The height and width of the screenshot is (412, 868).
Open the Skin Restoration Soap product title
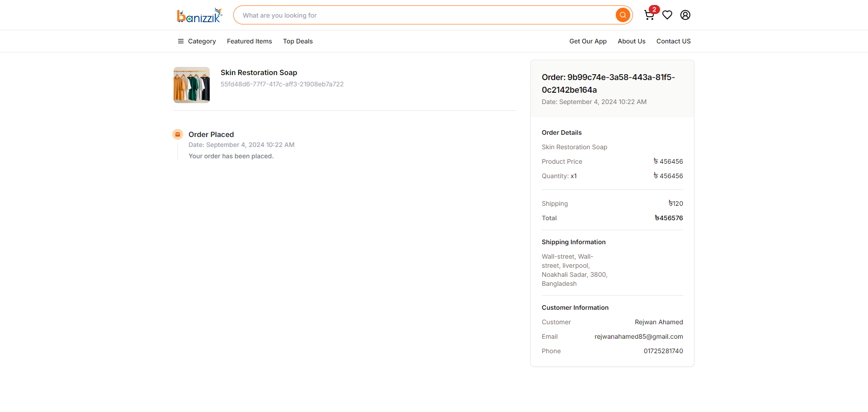[x=259, y=73]
